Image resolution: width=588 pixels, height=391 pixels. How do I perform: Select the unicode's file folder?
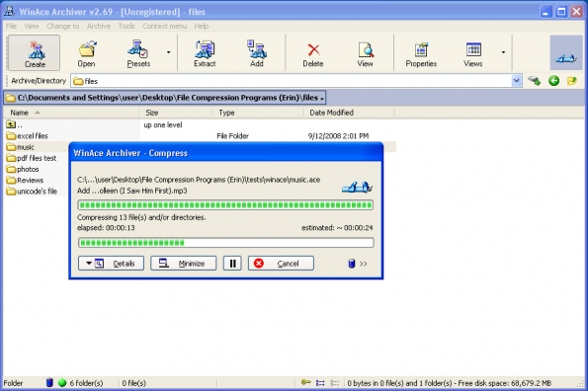[x=32, y=191]
